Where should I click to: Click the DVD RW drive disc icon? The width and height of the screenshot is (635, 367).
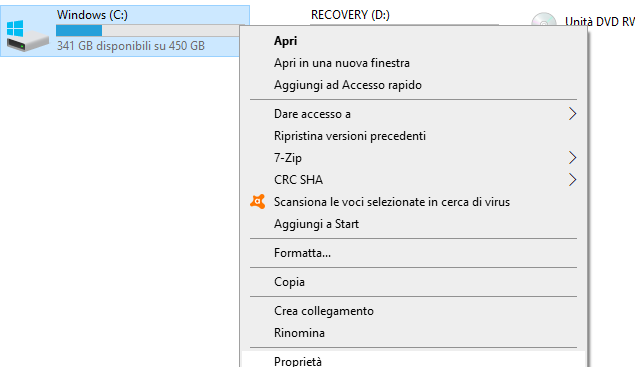click(543, 19)
